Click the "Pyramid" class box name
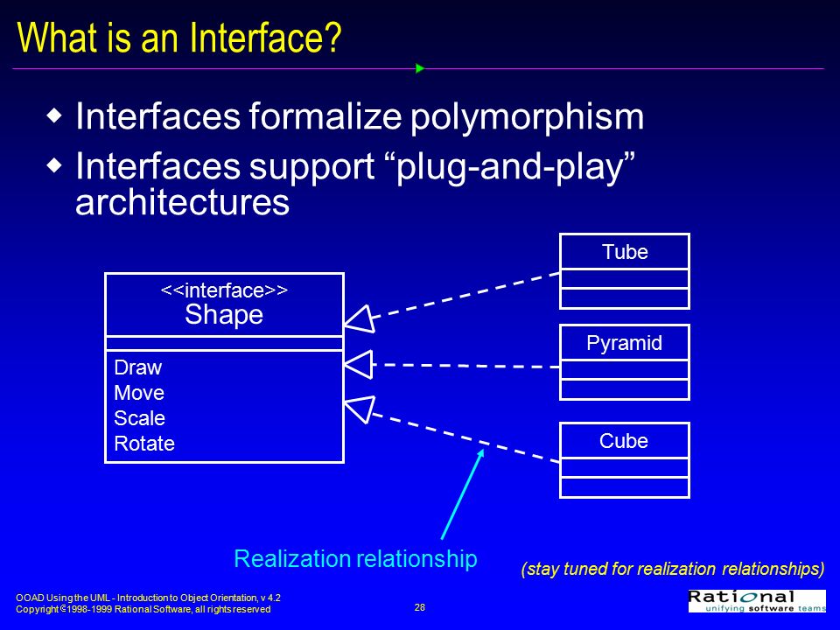The height and width of the screenshot is (630, 840). [x=624, y=343]
